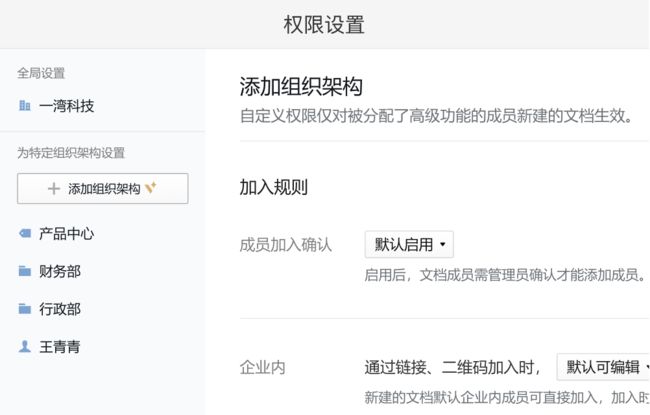Select 一湾科技 under 全局设置
Image resolution: width=650 pixels, height=415 pixels.
click(x=66, y=106)
